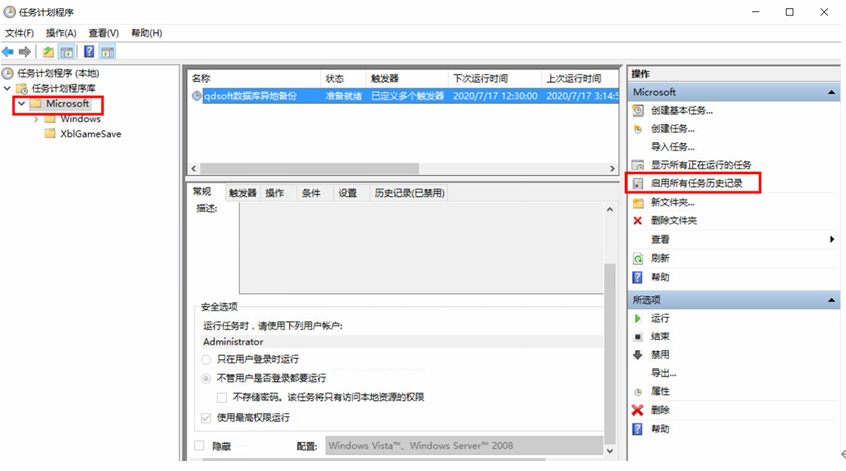The width and height of the screenshot is (846, 471).
Task: Collapse the Microsoft actions section arrow
Action: click(x=831, y=92)
